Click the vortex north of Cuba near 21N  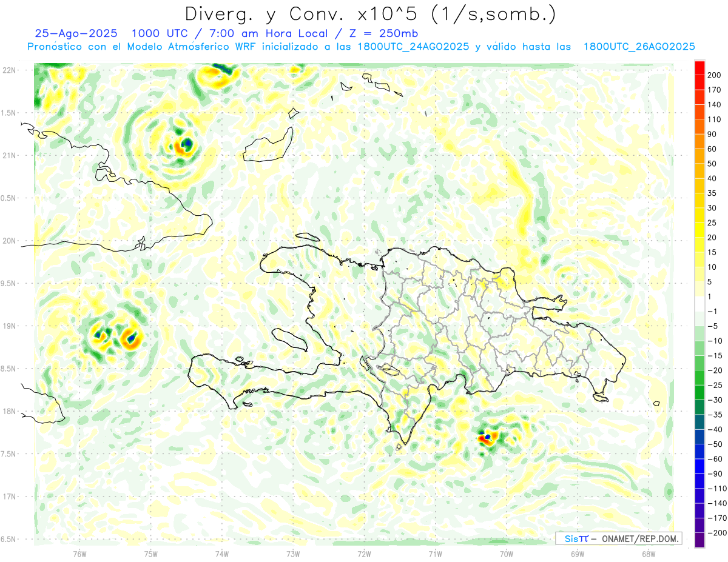(x=184, y=145)
